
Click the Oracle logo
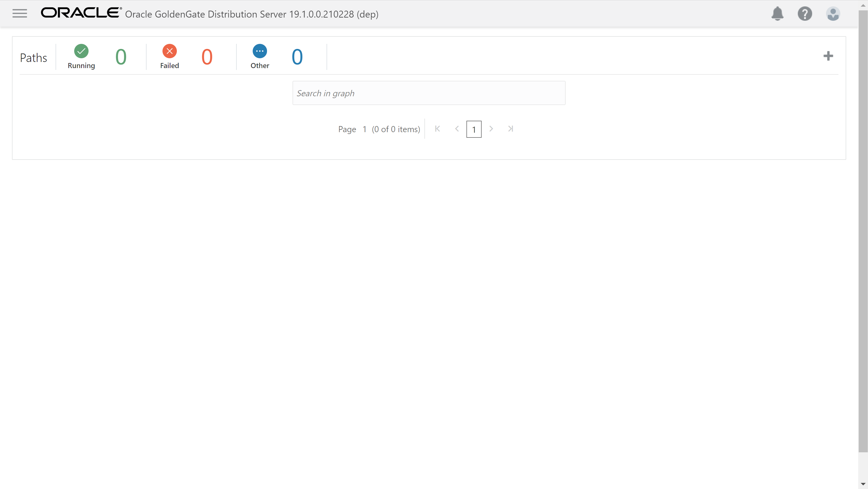(x=81, y=13)
